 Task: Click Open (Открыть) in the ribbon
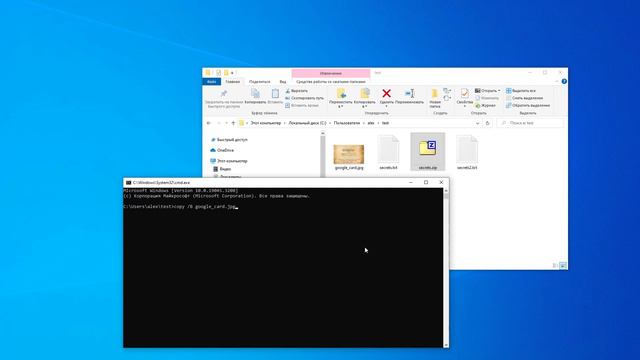(487, 91)
